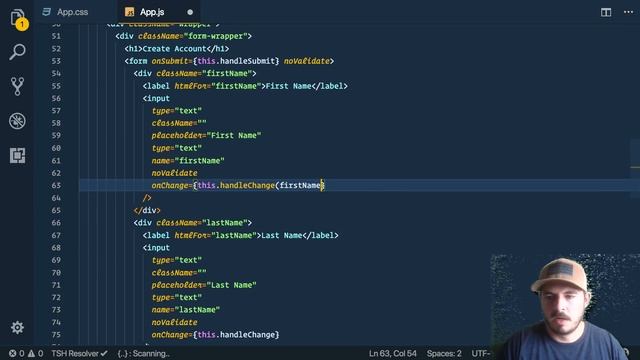Click the className="form-wrapper" div line
Image resolution: width=640 pixels, height=360 pixels.
(183, 36)
